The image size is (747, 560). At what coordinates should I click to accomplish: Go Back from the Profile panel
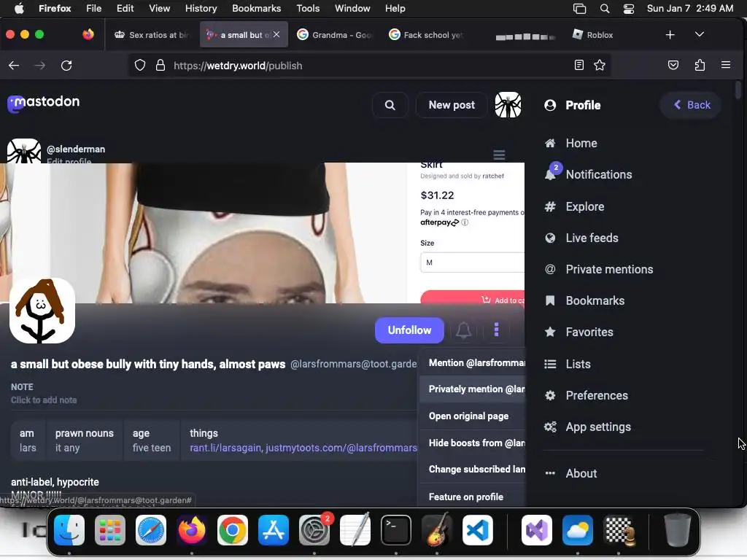tap(692, 105)
